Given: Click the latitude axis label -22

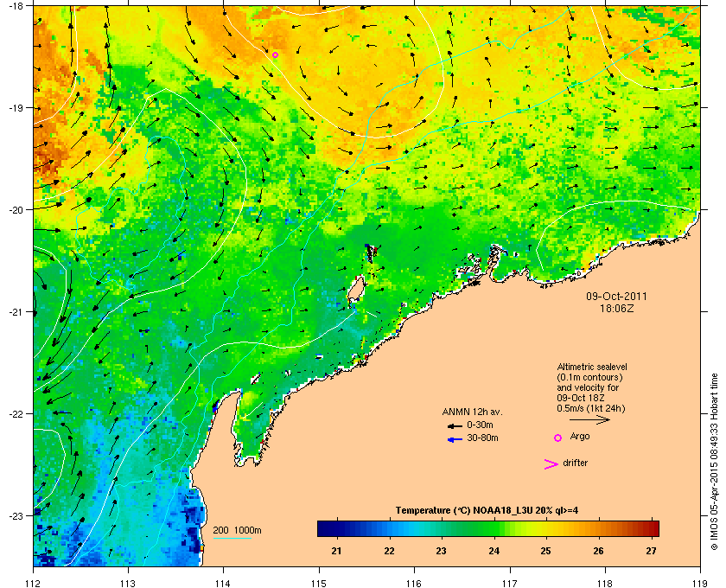Looking at the screenshot, I should (15, 413).
